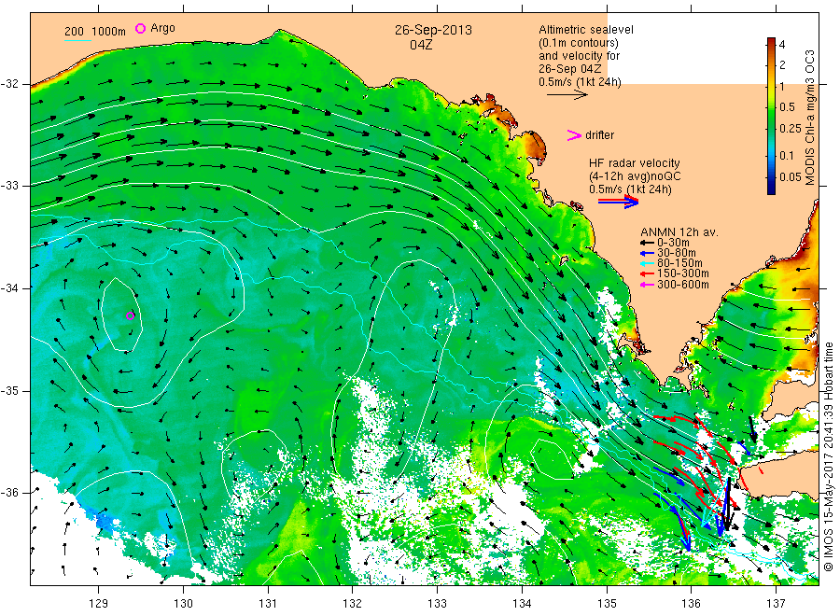The height and width of the screenshot is (616, 840).
Task: Click the magenta arrow beside 300-600m
Action: pyautogui.click(x=647, y=285)
